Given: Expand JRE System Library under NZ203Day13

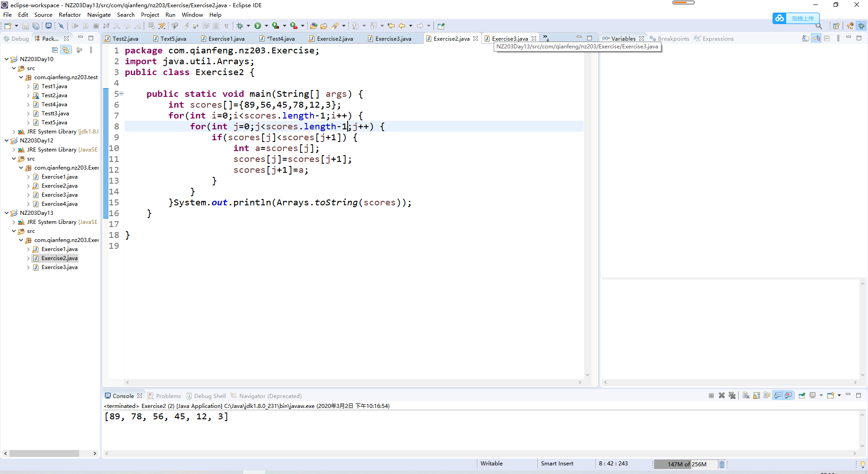Looking at the screenshot, I should click(x=14, y=222).
